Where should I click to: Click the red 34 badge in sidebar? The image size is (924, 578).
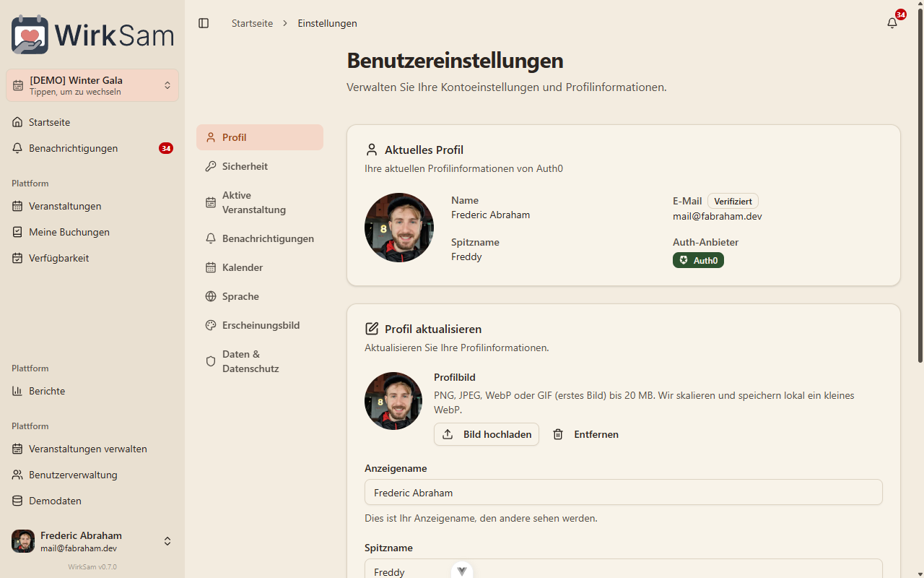[x=166, y=148]
